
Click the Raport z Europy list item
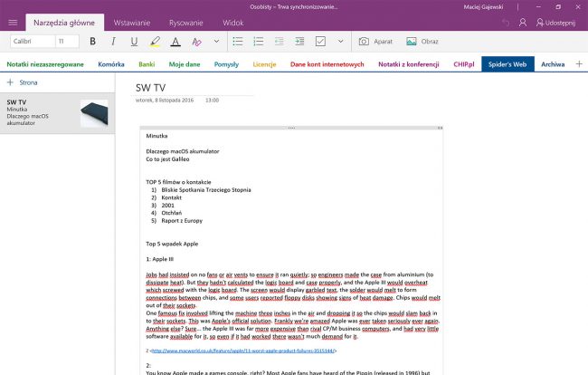(182, 221)
